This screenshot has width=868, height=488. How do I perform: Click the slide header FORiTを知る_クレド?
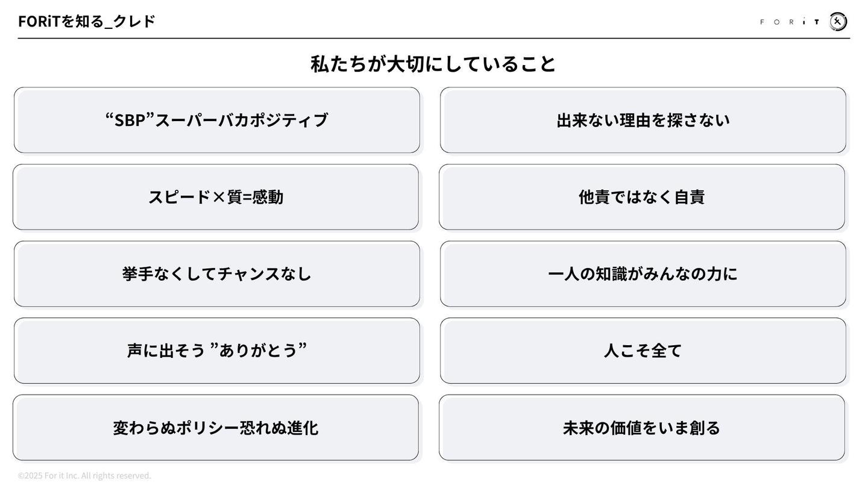[x=87, y=21]
